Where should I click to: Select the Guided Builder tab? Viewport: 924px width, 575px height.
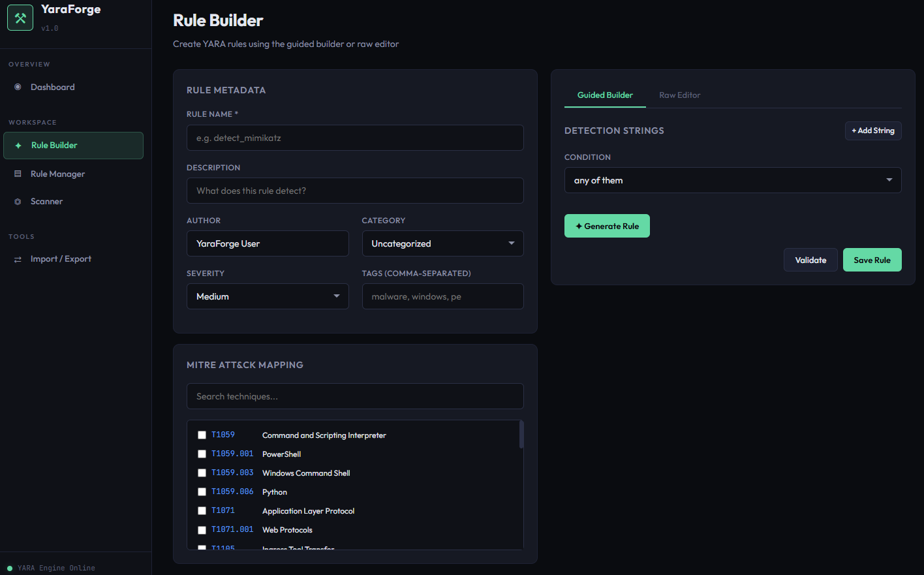[x=605, y=95]
